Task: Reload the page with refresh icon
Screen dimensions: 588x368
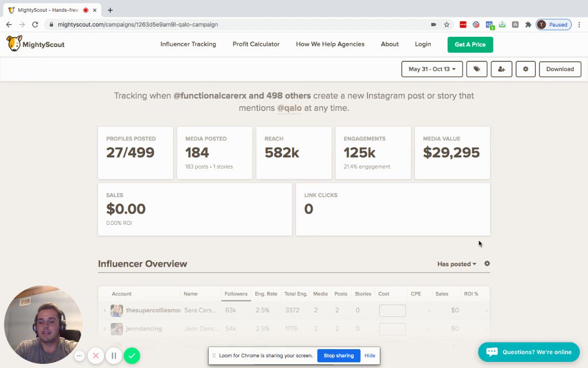Action: (35, 25)
